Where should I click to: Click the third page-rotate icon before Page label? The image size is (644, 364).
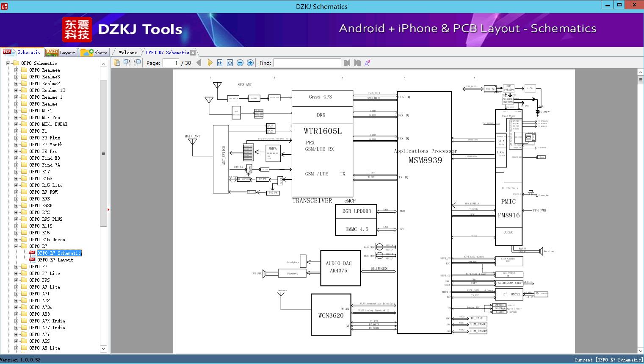click(137, 63)
